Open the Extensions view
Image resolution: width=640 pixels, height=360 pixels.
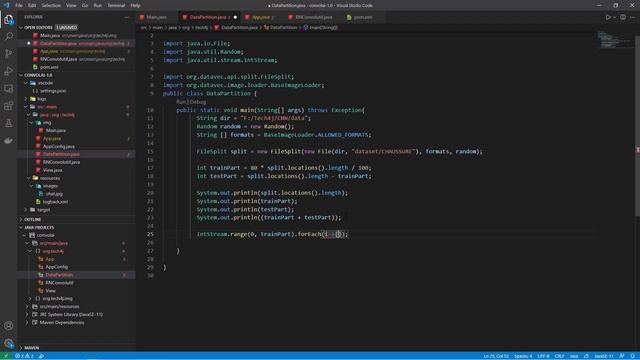click(9, 106)
